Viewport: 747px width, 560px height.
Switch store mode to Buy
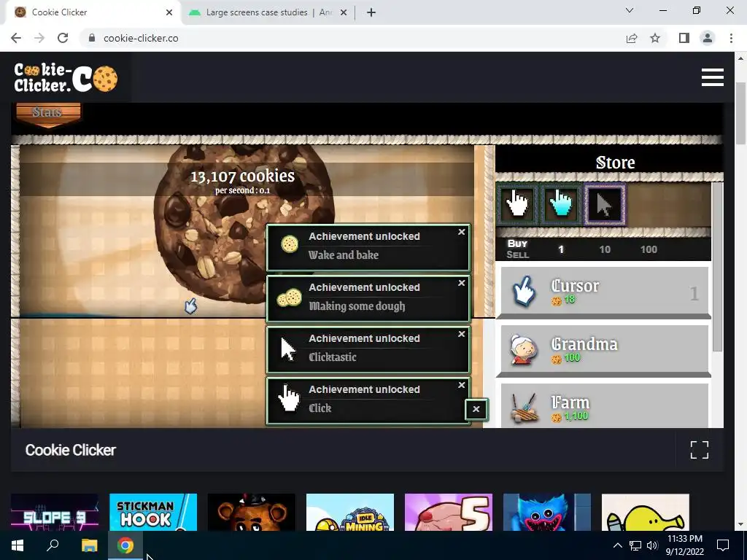coord(517,244)
